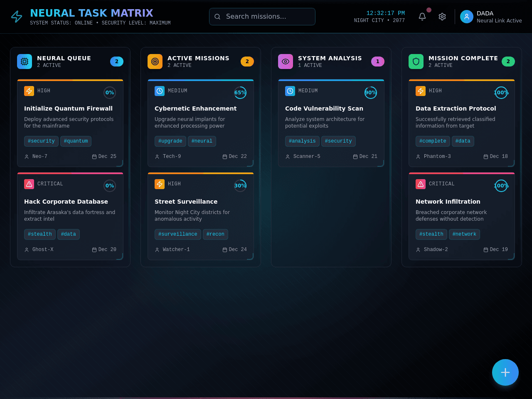Click Mission Complete count badge
The height and width of the screenshot is (399, 532).
coord(508,62)
